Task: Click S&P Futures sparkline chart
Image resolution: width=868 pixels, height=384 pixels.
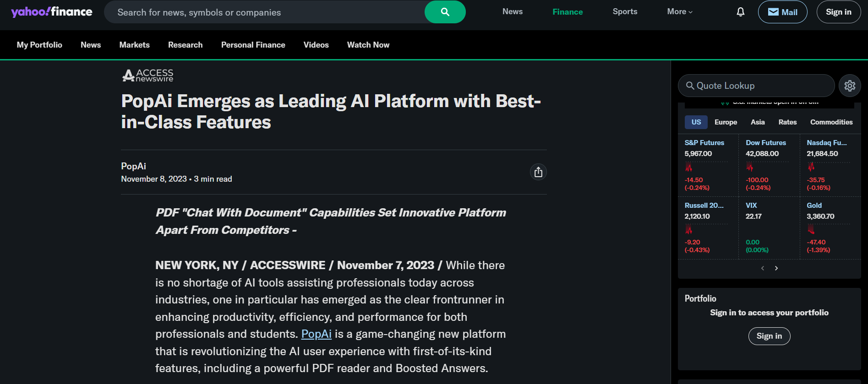Action: click(x=706, y=167)
